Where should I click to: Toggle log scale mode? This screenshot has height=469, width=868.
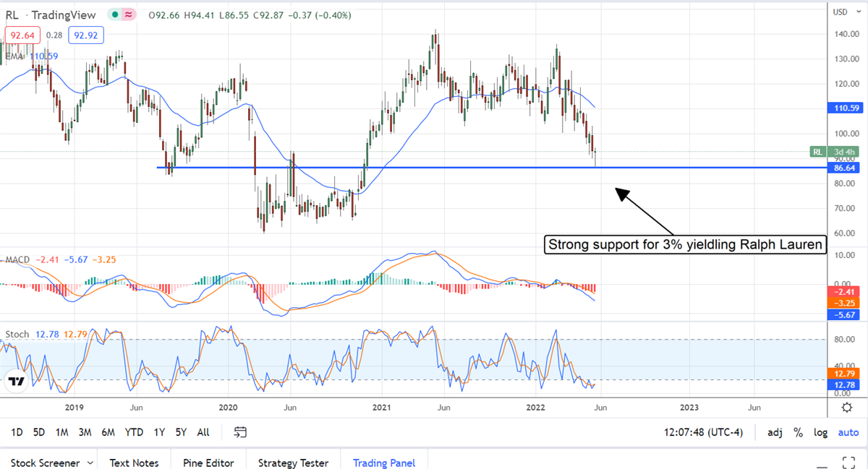tap(821, 432)
